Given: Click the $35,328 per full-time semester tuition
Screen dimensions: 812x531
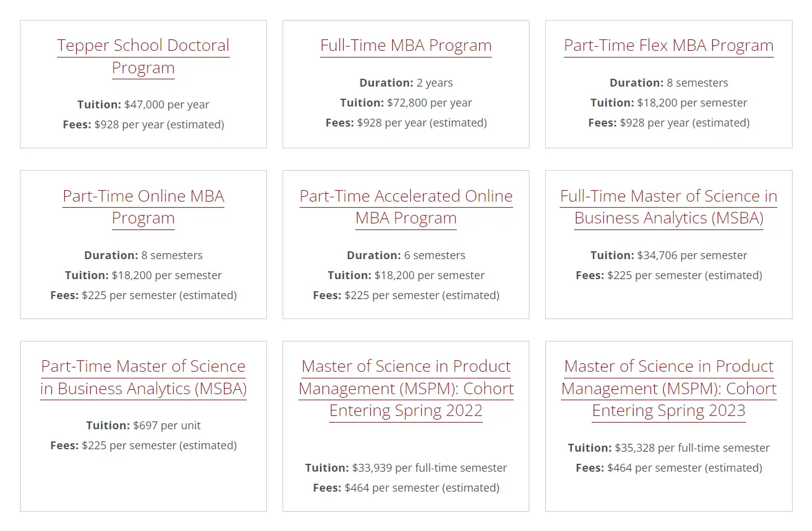Looking at the screenshot, I should point(692,447).
